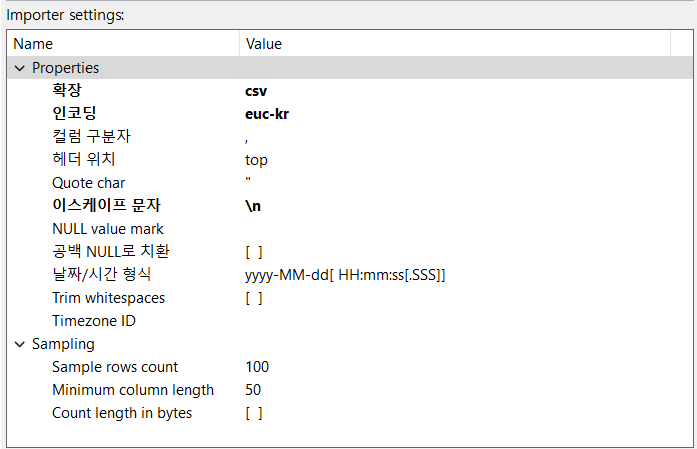Viewport: 697px width, 449px height.
Task: Edit the yyyy-MM-dd date format value
Action: coord(345,275)
